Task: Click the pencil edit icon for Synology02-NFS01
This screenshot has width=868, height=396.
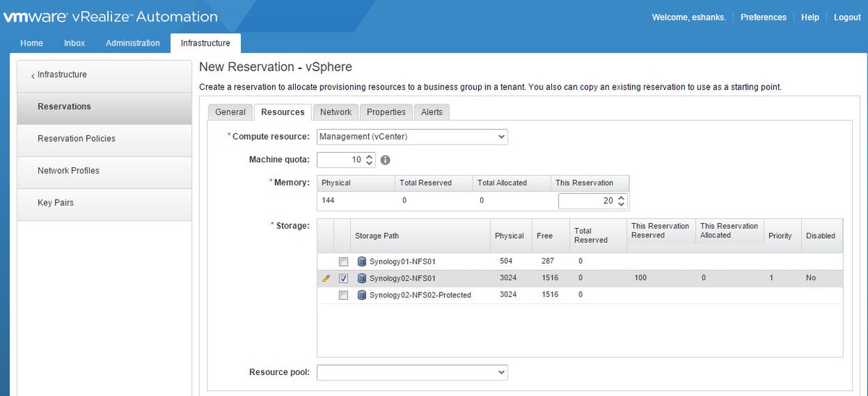Action: pos(326,278)
